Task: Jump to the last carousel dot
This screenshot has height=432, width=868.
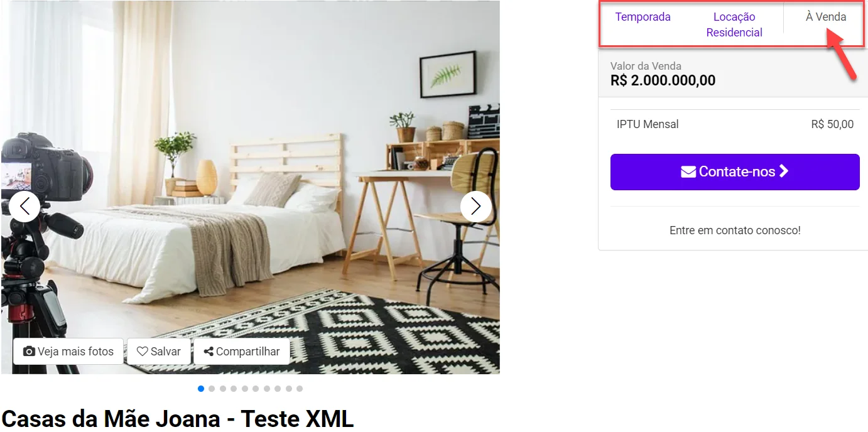Action: [x=300, y=389]
